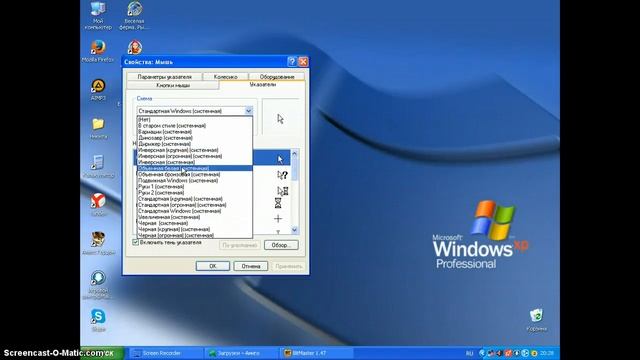Select the crosshair precision pointer
This screenshot has height=360, width=640.
tap(278, 219)
